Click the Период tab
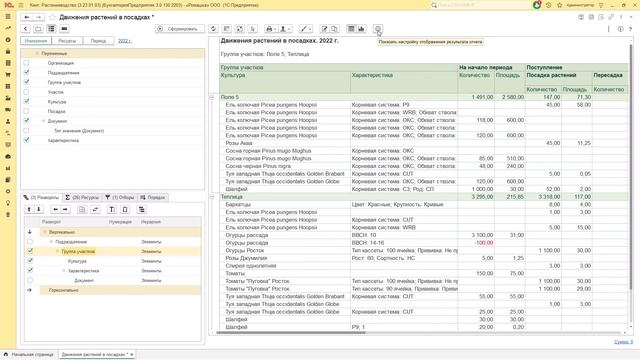Screen dimensions: 640x360 point(98,41)
